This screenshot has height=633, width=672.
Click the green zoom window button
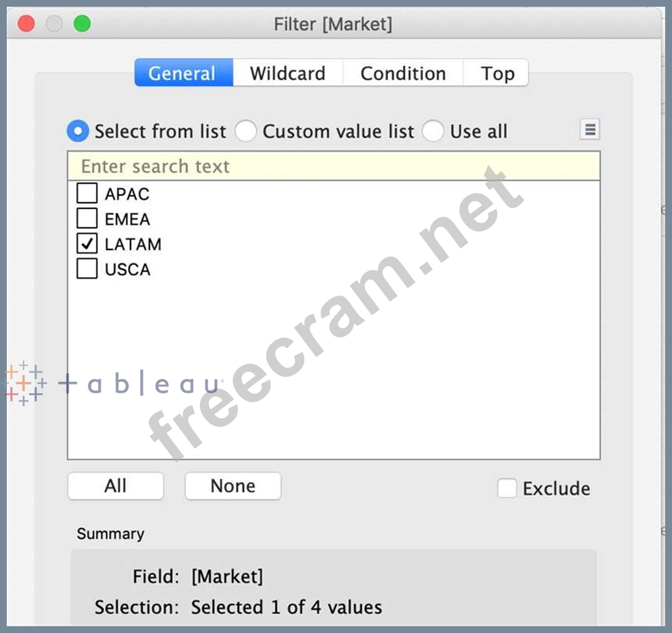[82, 24]
